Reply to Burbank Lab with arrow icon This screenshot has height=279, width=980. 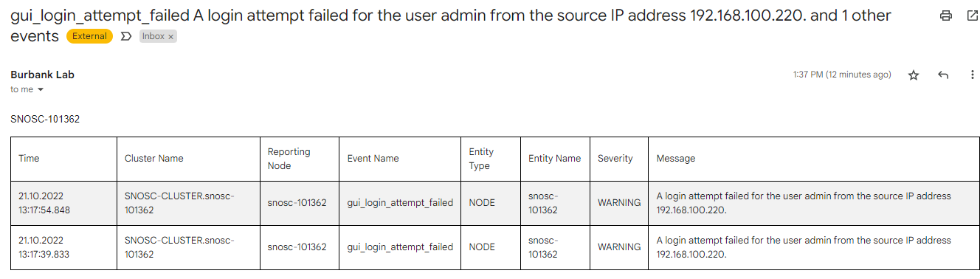pyautogui.click(x=943, y=75)
